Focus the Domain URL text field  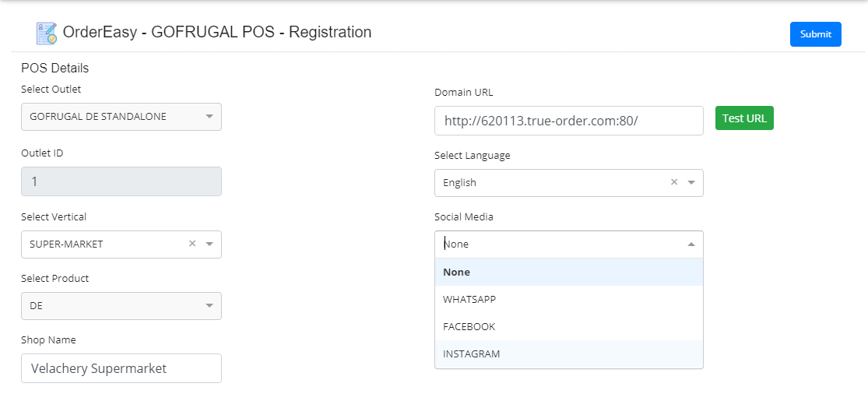coord(568,121)
